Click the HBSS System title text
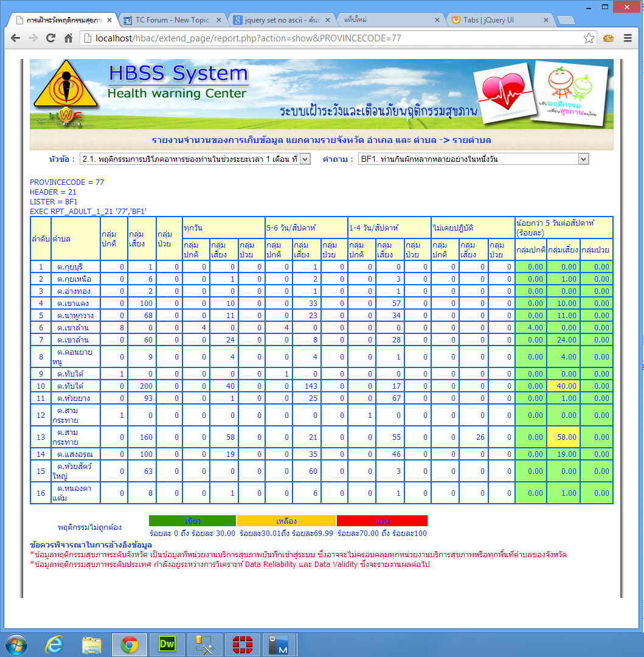 [x=178, y=74]
